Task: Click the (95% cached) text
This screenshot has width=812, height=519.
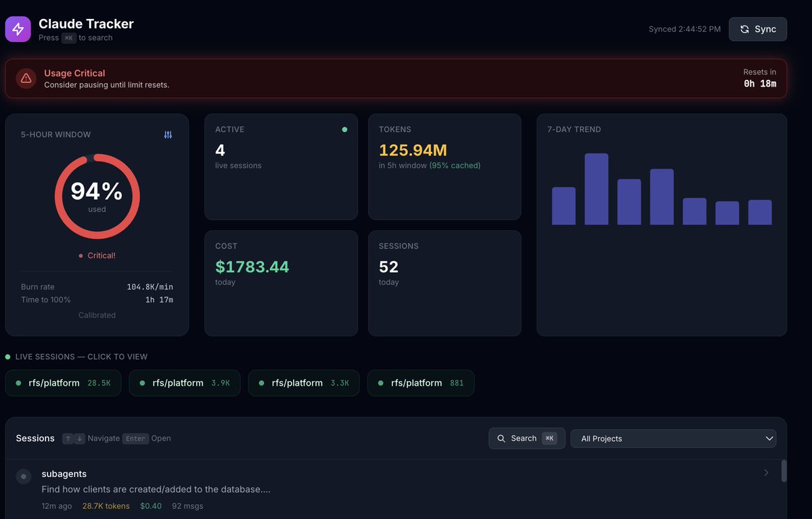Action: pyautogui.click(x=455, y=165)
